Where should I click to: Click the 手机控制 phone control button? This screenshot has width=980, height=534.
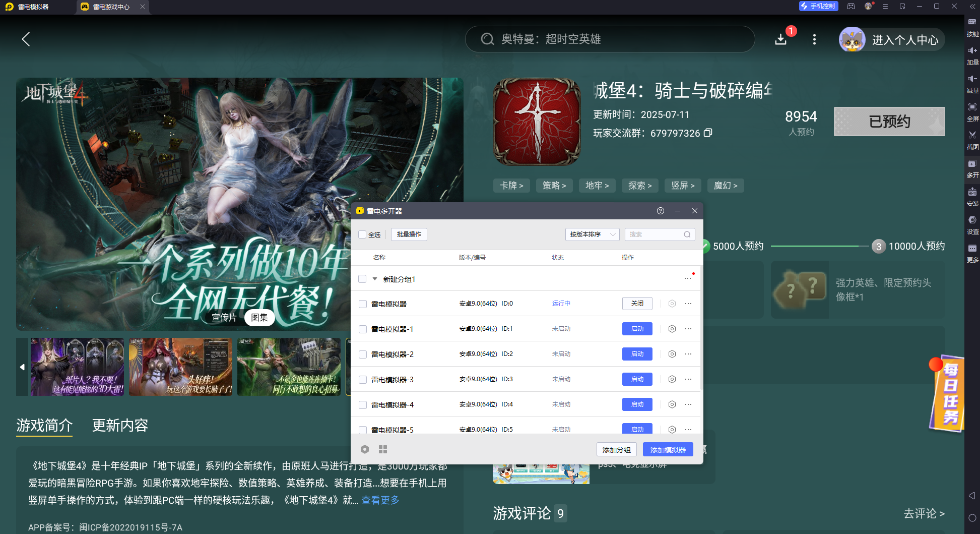(818, 6)
